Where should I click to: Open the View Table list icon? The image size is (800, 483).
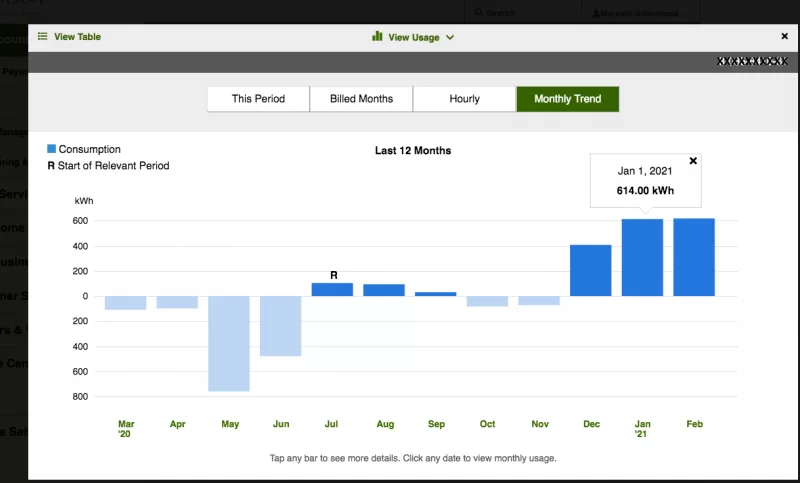click(43, 37)
